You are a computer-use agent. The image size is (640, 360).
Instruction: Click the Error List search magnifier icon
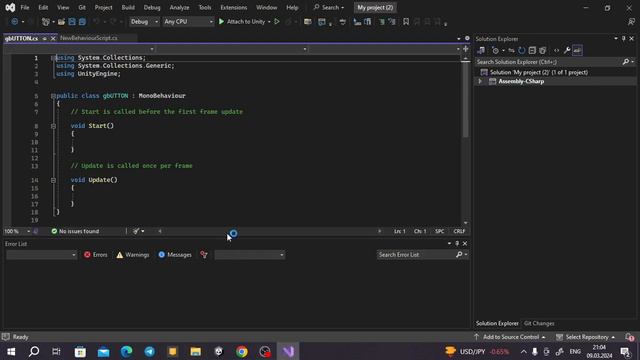pyautogui.click(x=459, y=255)
